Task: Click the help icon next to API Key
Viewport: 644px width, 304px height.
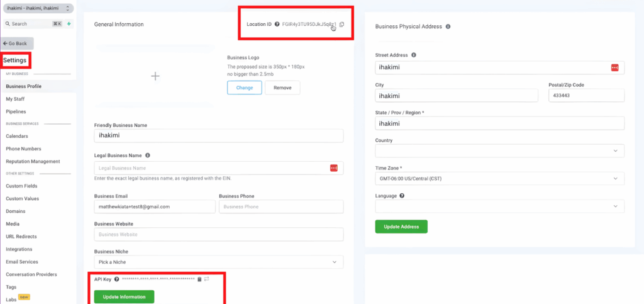Action: tap(116, 279)
